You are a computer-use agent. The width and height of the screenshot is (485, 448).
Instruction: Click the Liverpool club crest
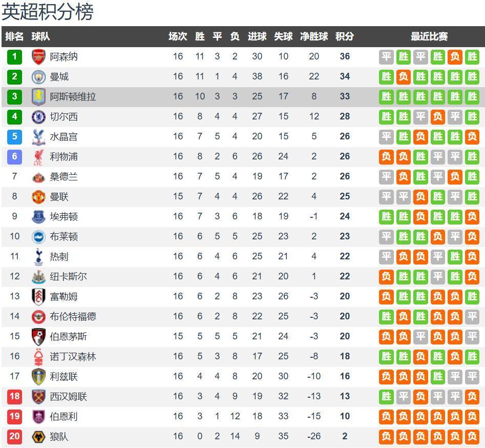click(38, 156)
